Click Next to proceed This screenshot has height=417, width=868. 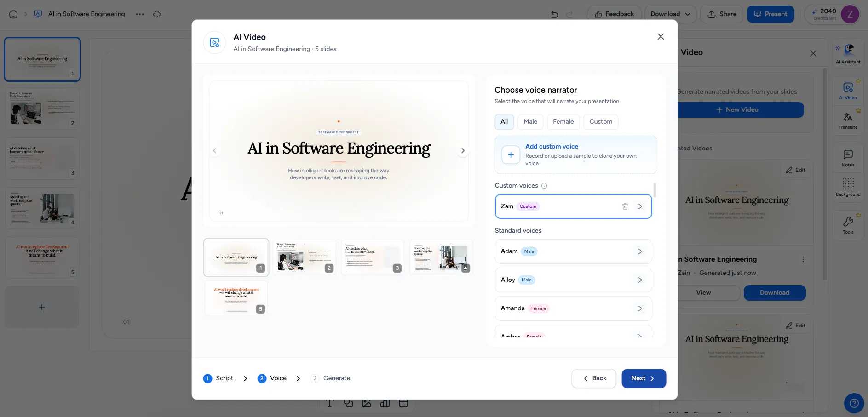(x=644, y=378)
